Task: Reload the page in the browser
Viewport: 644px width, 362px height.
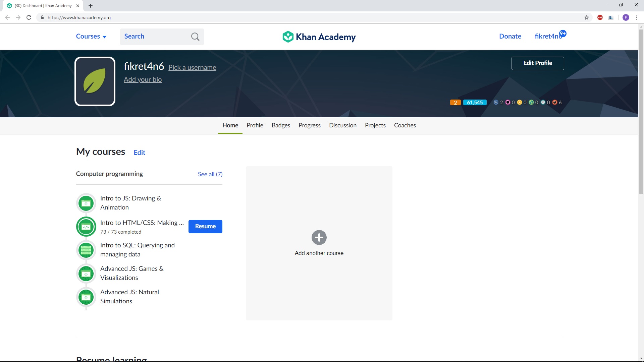Action: pos(29,17)
